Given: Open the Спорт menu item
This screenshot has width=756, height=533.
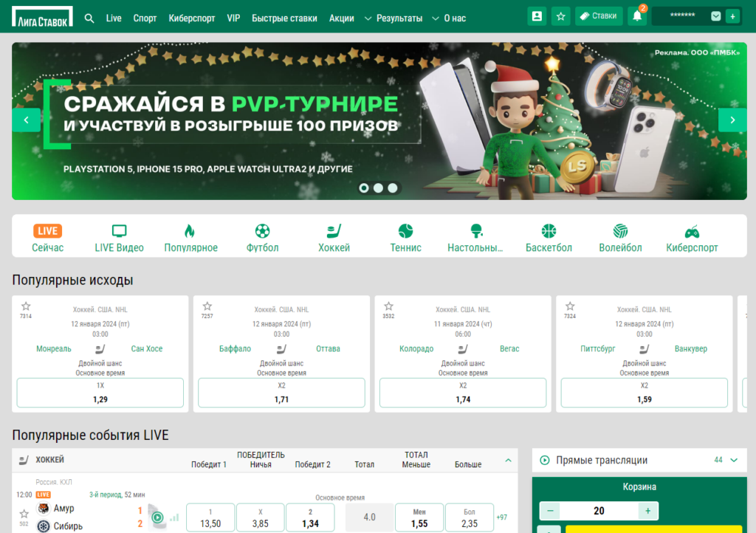Looking at the screenshot, I should click(x=145, y=18).
